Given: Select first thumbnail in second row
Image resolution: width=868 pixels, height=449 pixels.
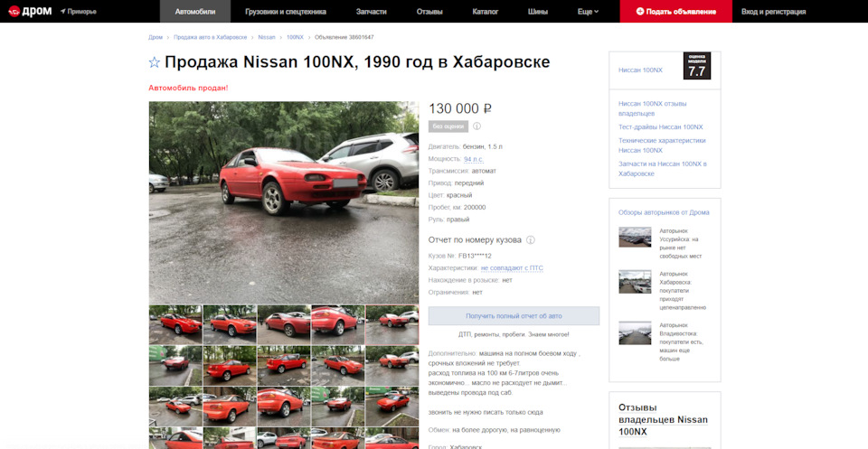Looking at the screenshot, I should [175, 366].
